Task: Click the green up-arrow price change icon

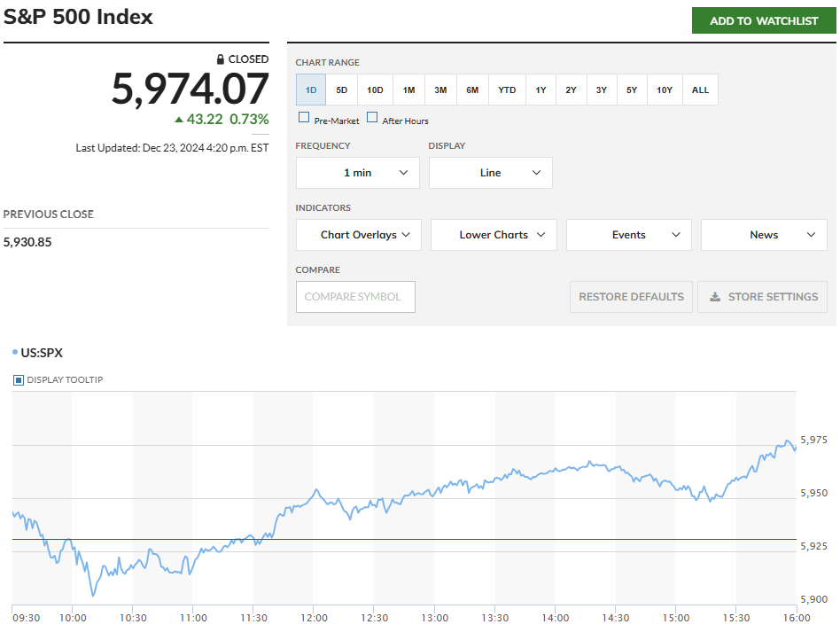Action: point(179,119)
